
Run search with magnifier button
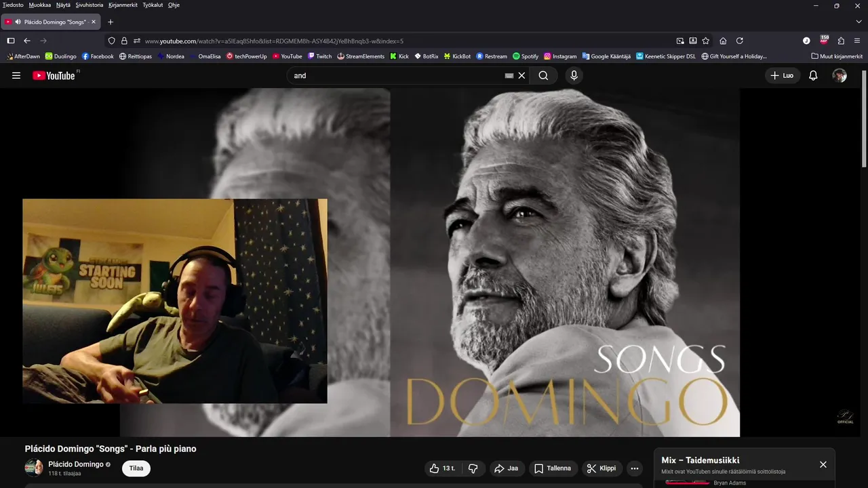(543, 75)
